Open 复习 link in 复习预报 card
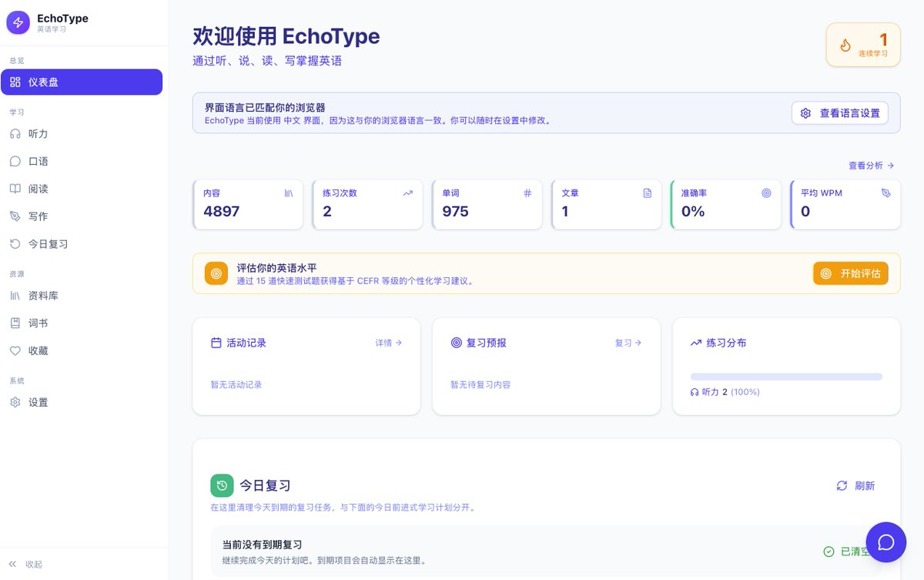The height and width of the screenshot is (580, 924). point(628,343)
